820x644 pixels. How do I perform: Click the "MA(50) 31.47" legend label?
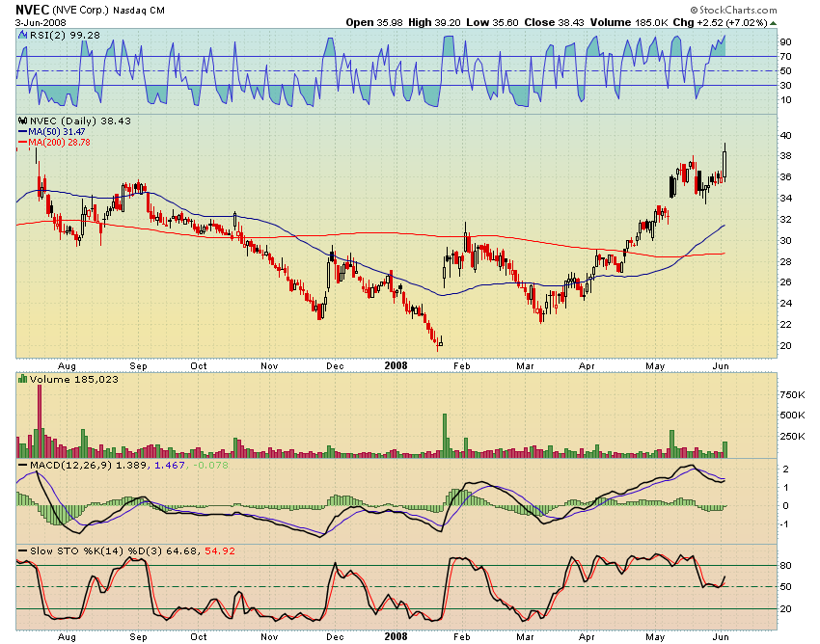(57, 132)
